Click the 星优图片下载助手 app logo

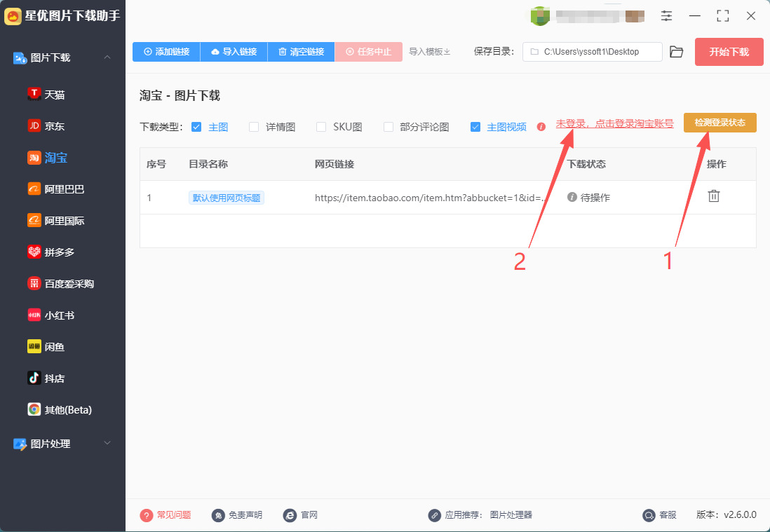tap(13, 15)
